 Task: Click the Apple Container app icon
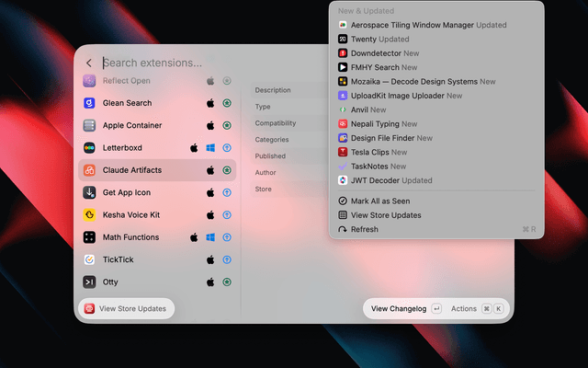[89, 125]
